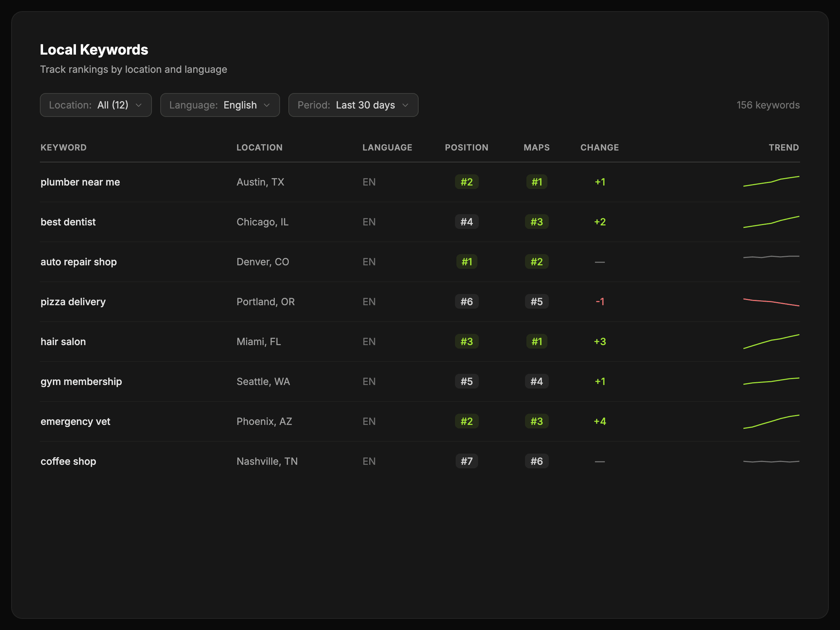The height and width of the screenshot is (630, 840).
Task: Sort by the Keyword column header
Action: [x=63, y=147]
